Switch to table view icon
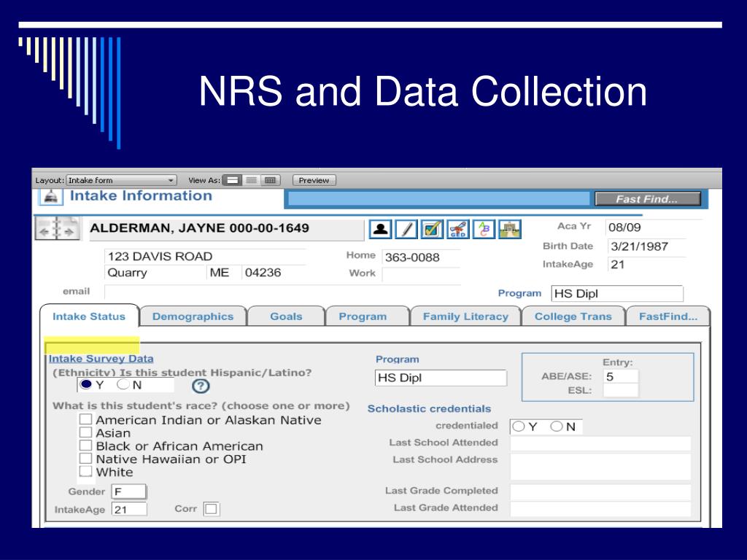The height and width of the screenshot is (560, 747). pos(270,181)
